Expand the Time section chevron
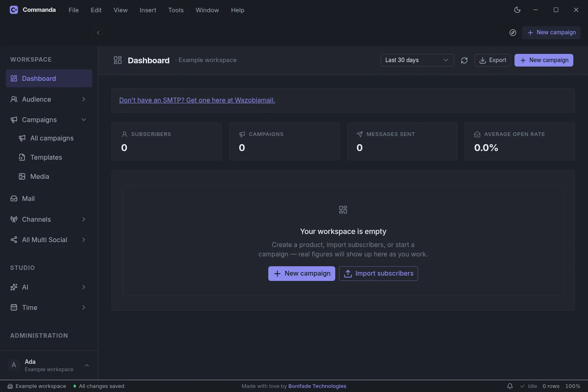This screenshot has height=392, width=588. [x=84, y=307]
